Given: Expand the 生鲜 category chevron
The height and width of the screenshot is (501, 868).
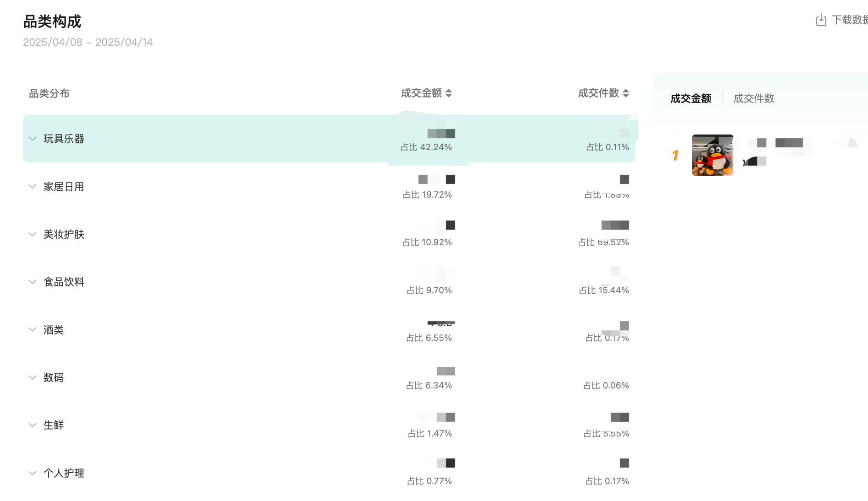Looking at the screenshot, I should pyautogui.click(x=33, y=425).
